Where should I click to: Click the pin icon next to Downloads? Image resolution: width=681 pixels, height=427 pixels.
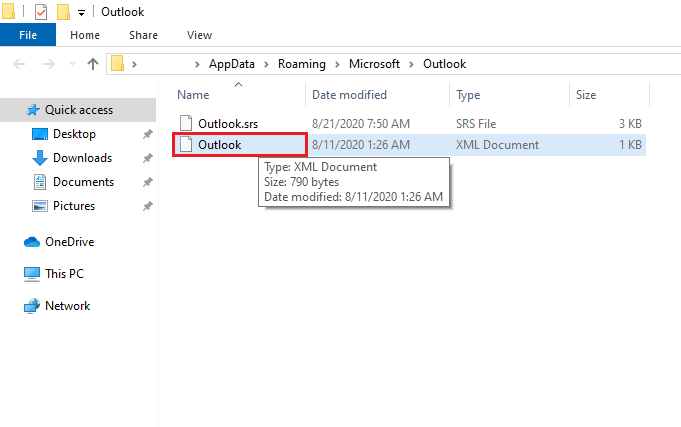tap(148, 158)
